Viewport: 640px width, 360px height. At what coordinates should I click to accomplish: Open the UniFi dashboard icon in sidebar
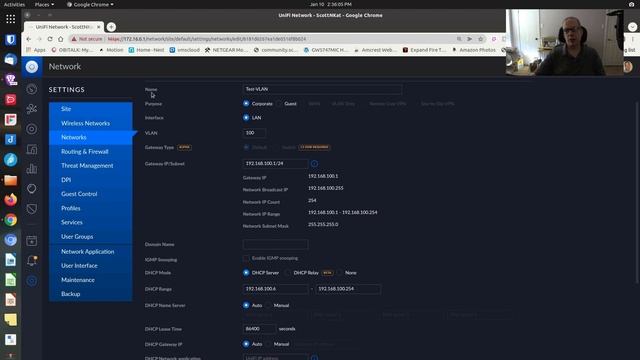pos(32,89)
